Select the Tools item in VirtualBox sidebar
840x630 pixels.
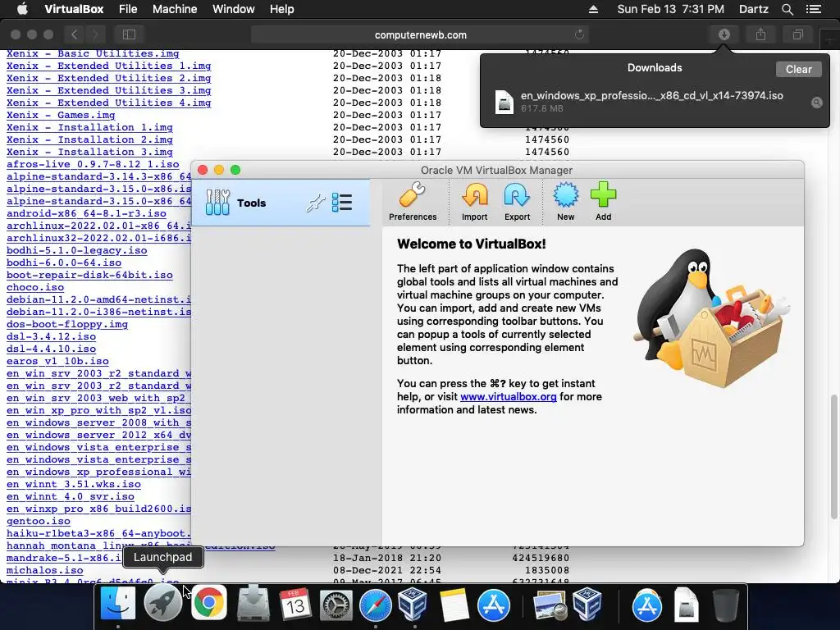pyautogui.click(x=281, y=203)
